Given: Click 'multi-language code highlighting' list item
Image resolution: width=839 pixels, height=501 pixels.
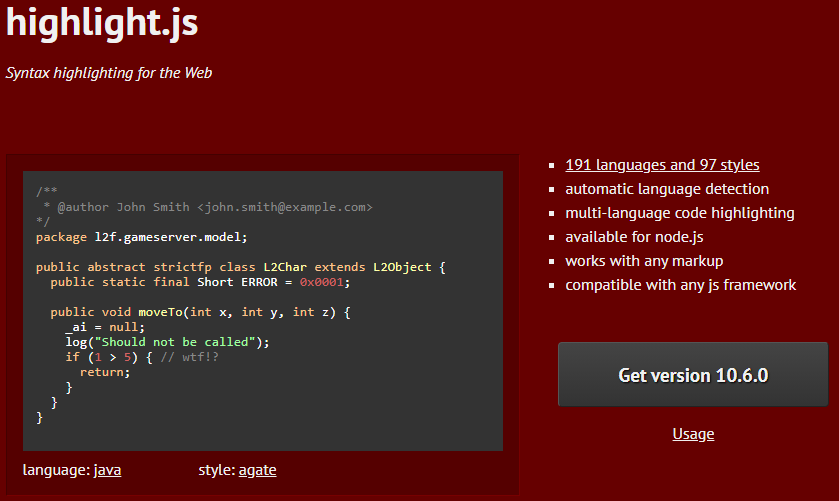Looking at the screenshot, I should 680,213.
